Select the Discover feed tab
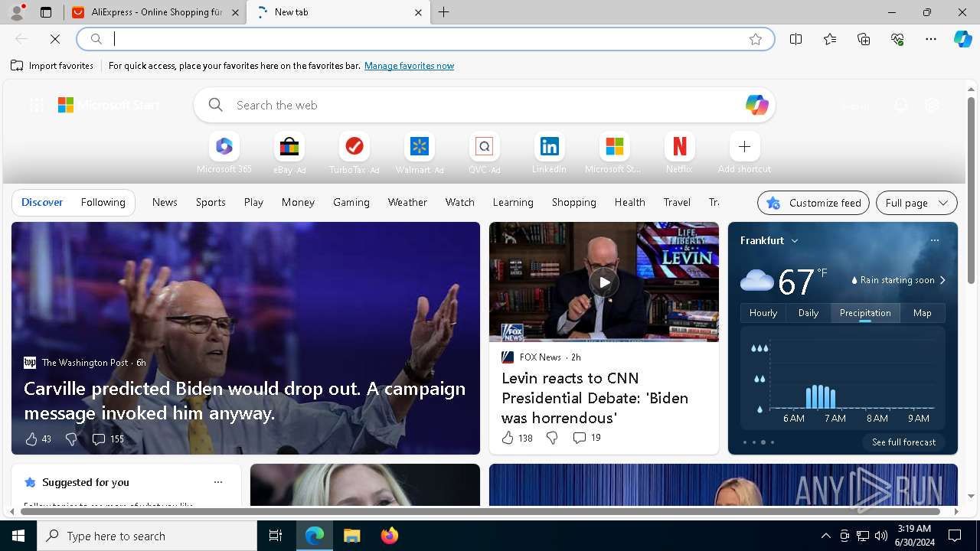Viewport: 980px width, 551px height. coord(42,202)
